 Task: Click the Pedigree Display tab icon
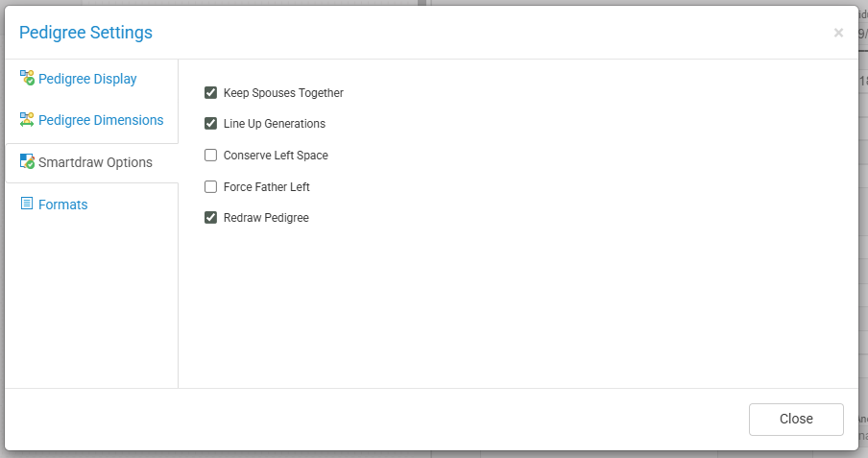(27, 78)
